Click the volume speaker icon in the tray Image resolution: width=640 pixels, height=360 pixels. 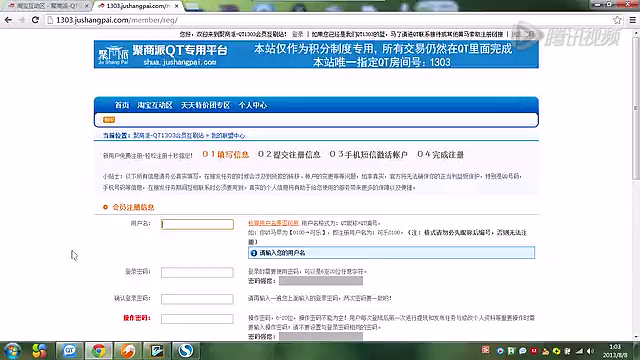point(590,351)
